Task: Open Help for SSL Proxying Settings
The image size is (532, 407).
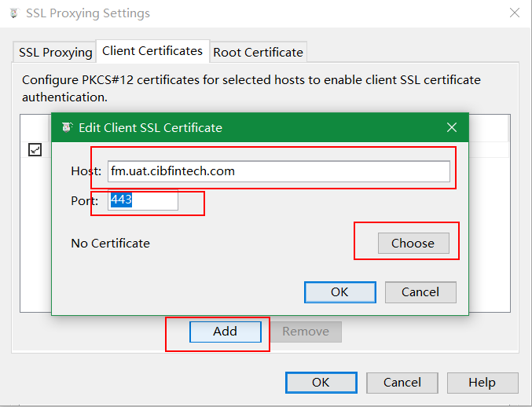Action: tap(482, 383)
